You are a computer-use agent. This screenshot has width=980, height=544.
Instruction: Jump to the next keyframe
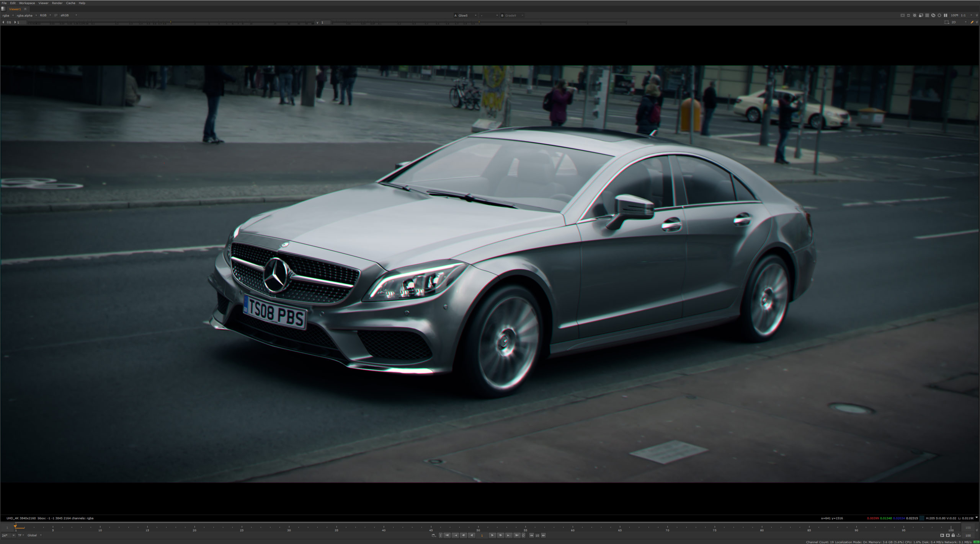[509, 535]
